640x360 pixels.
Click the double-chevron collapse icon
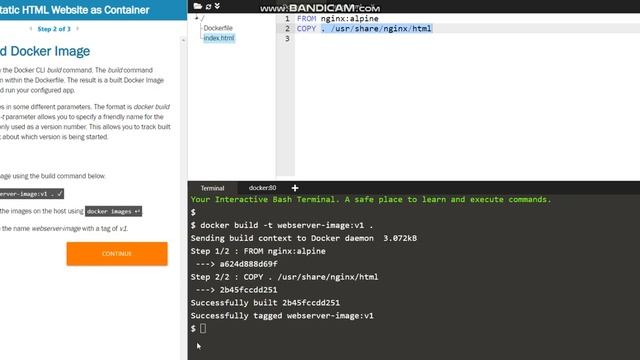pyautogui.click(x=217, y=6)
